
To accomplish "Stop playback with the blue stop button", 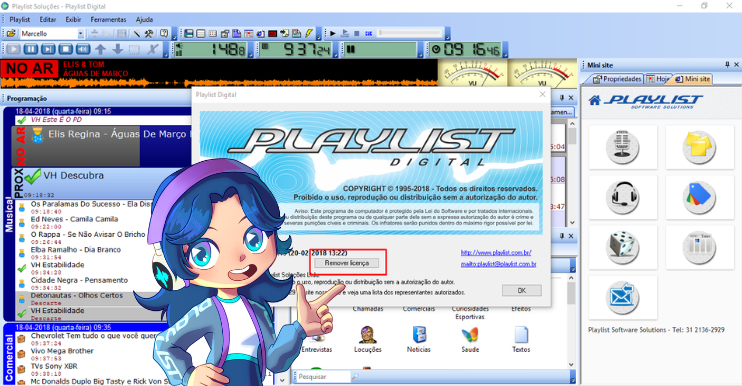I will pyautogui.click(x=66, y=49).
